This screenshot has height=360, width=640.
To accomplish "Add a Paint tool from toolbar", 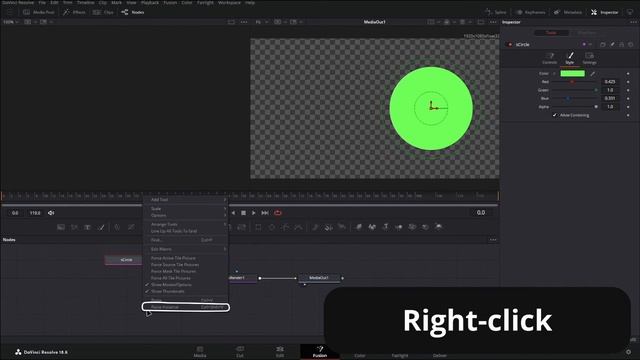I will [101, 227].
